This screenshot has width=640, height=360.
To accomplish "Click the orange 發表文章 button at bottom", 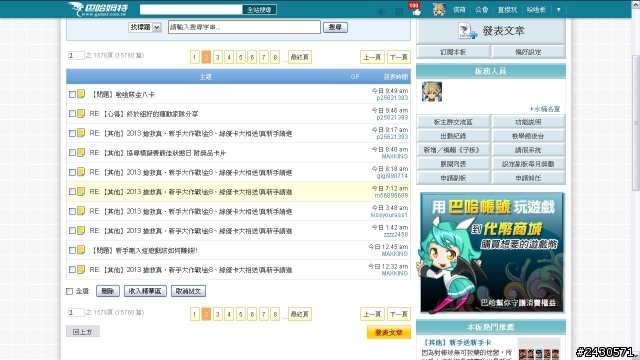I will [x=389, y=332].
